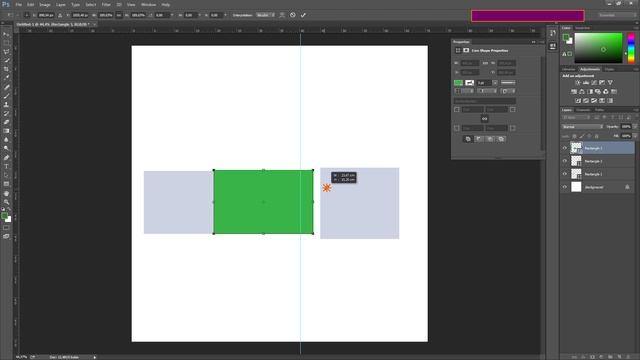Select the Eraser tool
Viewport: 640px width, 360px height.
point(6,122)
